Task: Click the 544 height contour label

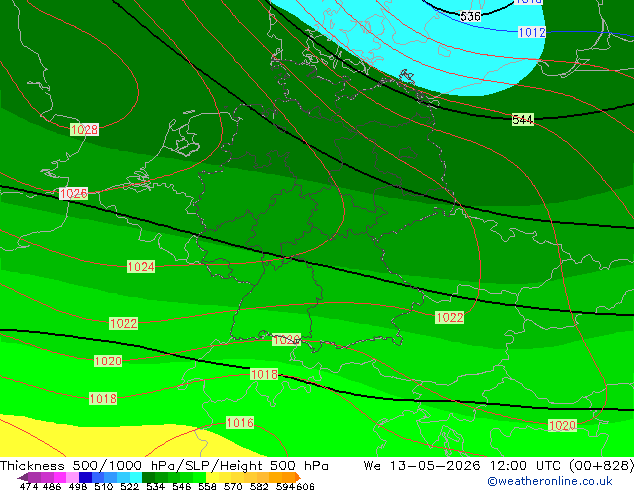Action: tap(522, 120)
